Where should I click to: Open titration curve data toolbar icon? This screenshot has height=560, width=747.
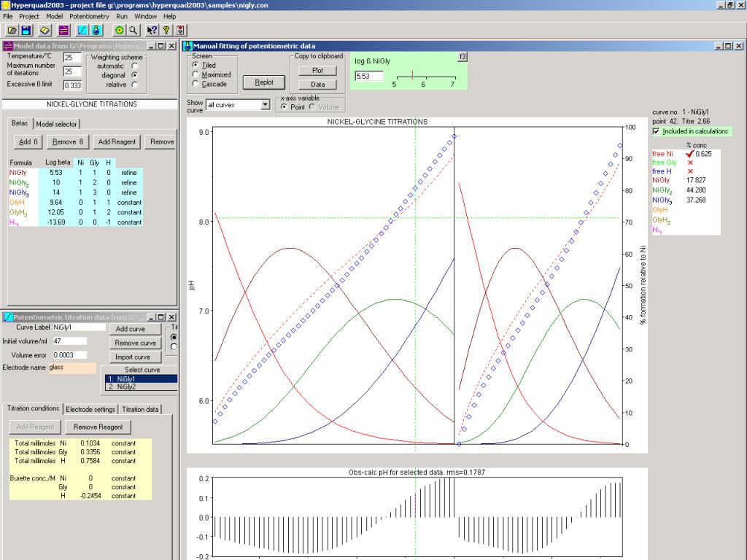coord(82,31)
